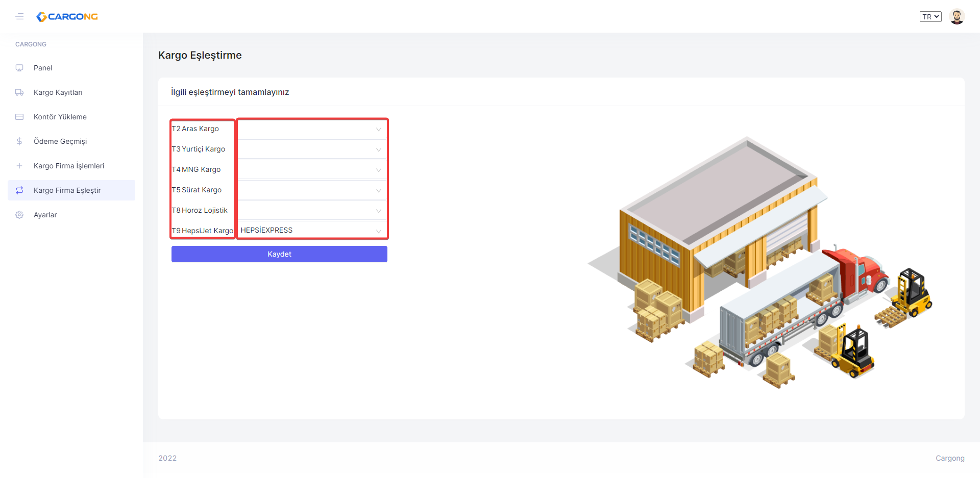Expand the T4 MNG Kargo dropdown
The height and width of the screenshot is (478, 980).
point(312,170)
